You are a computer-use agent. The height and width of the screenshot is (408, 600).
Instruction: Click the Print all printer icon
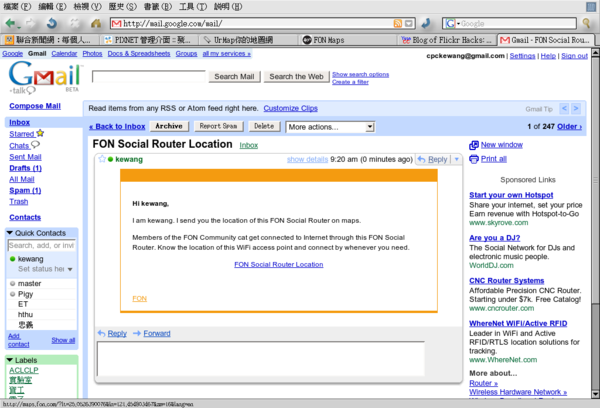tap(474, 159)
